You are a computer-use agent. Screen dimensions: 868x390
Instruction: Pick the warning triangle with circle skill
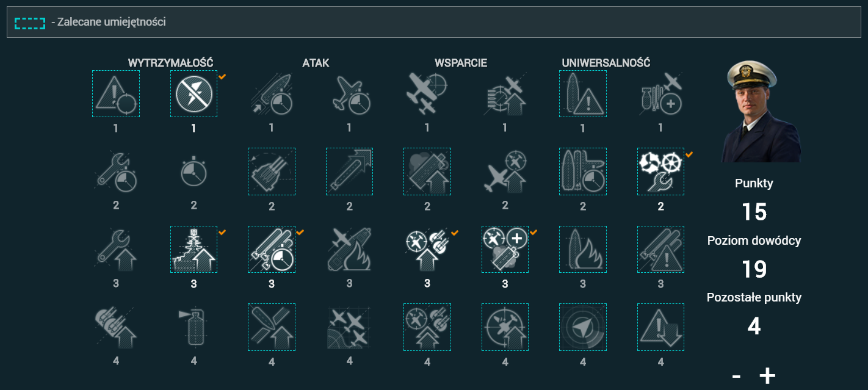(116, 93)
